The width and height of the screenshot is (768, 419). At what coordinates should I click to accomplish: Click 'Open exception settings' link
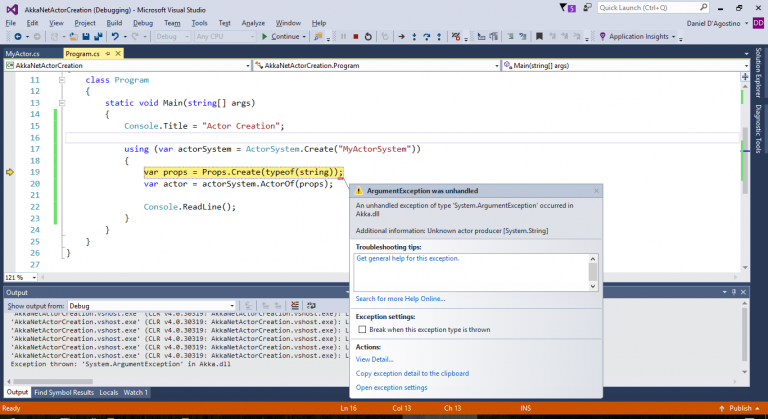pyautogui.click(x=391, y=388)
